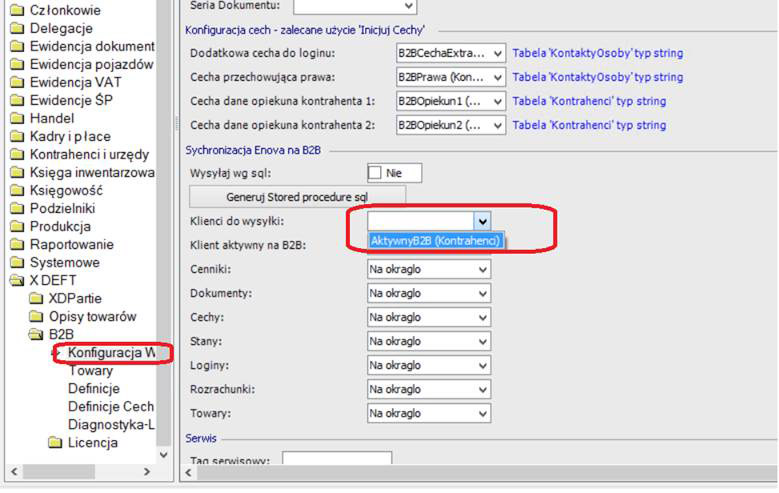Image resolution: width=779 pixels, height=493 pixels.
Task: Select the Opisy towarów folder icon
Action: (x=35, y=316)
